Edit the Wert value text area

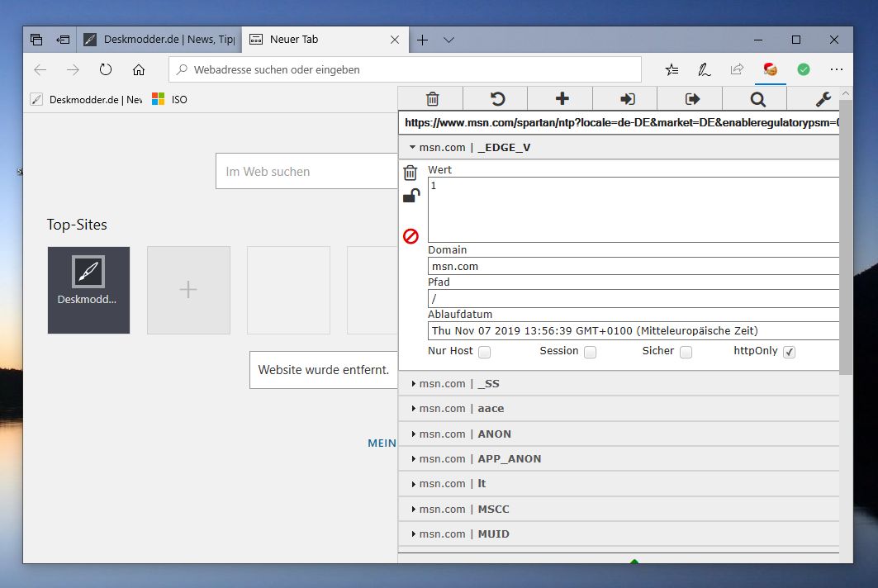pos(634,210)
